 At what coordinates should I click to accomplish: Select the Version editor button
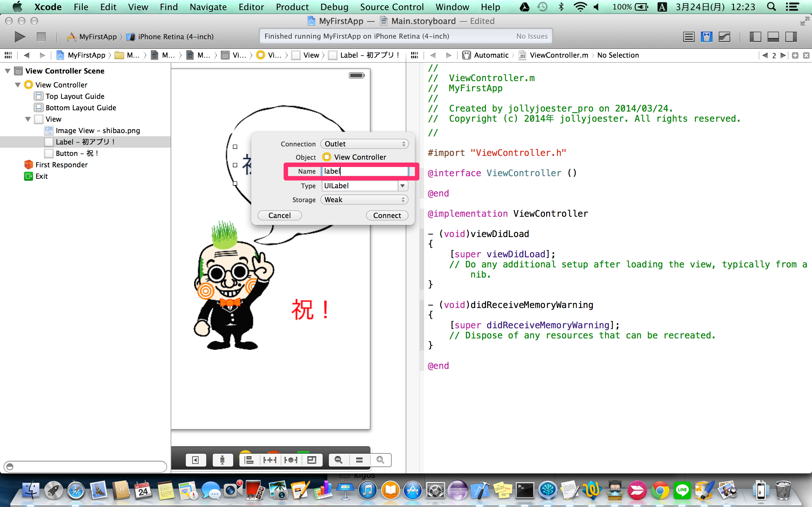click(724, 36)
